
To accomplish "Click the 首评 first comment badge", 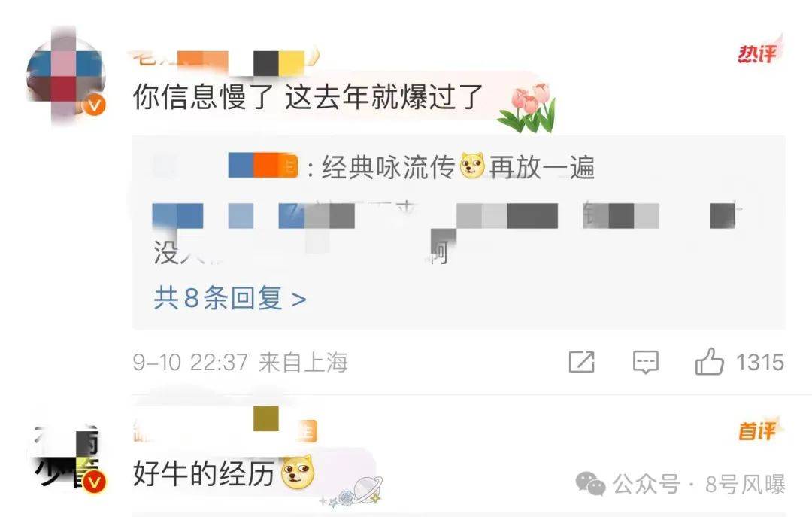I will (759, 430).
